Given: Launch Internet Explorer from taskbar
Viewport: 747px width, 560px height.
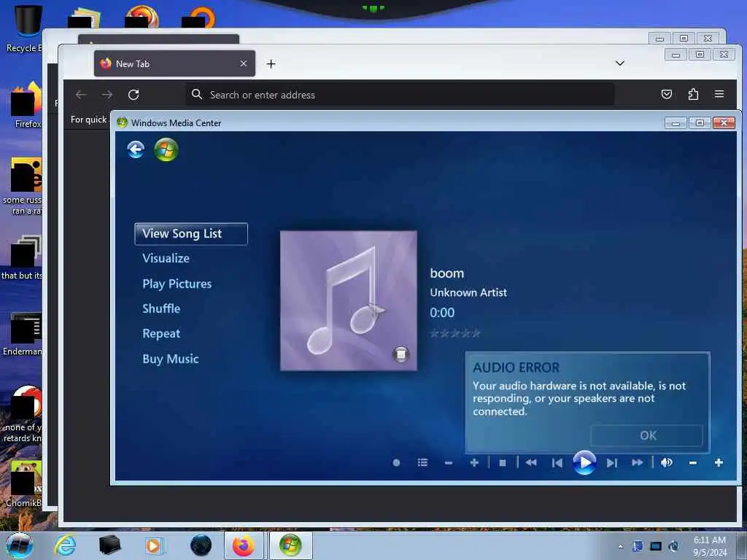Looking at the screenshot, I should coord(65,545).
